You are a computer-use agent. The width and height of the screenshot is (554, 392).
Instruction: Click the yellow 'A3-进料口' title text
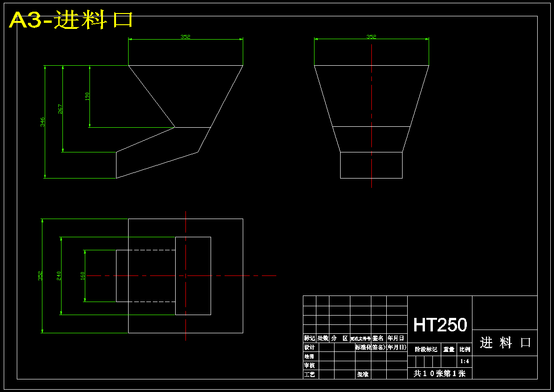coord(71,20)
